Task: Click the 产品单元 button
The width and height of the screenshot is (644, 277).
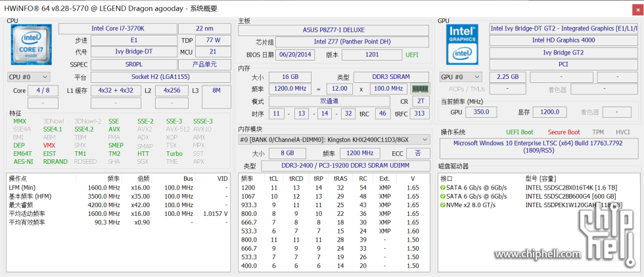Action: click(210, 64)
